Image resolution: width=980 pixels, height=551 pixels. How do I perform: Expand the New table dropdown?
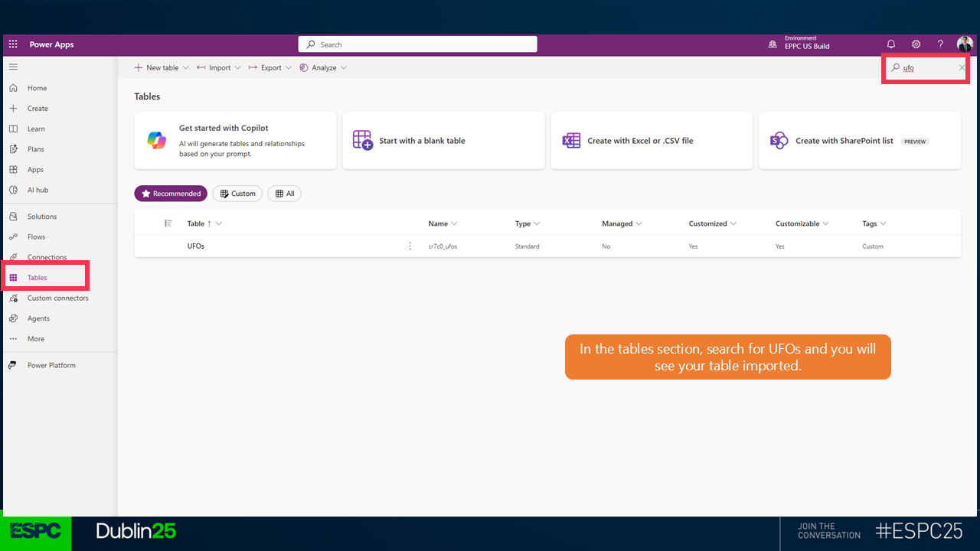pyautogui.click(x=162, y=67)
